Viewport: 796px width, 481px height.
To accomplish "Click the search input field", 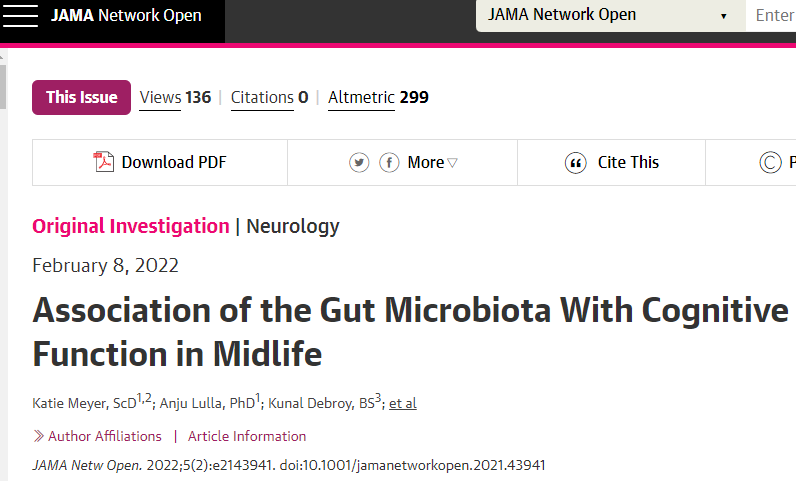I will (771, 15).
